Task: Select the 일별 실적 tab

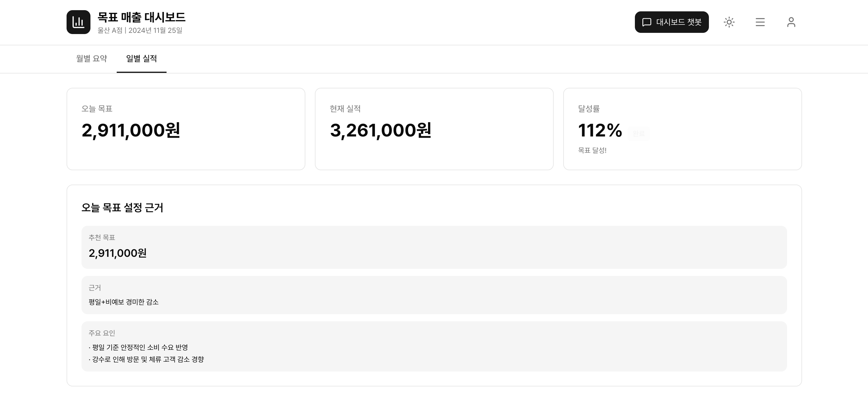Action: click(x=141, y=59)
